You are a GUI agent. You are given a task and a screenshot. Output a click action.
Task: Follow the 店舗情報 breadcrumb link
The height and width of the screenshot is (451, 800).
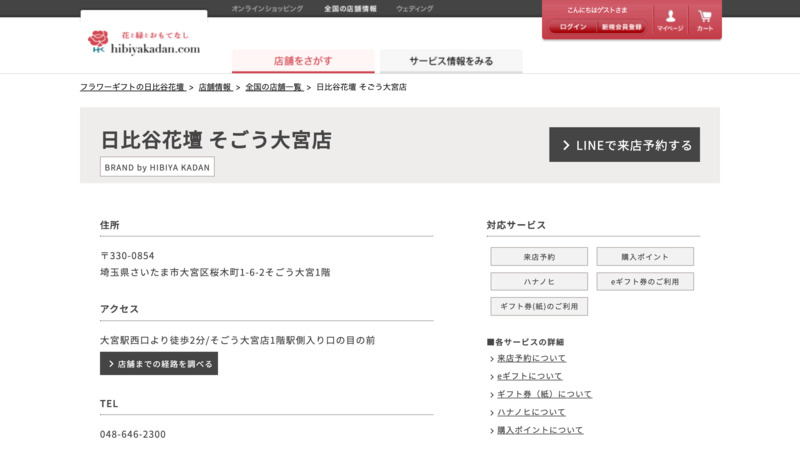pyautogui.click(x=215, y=87)
